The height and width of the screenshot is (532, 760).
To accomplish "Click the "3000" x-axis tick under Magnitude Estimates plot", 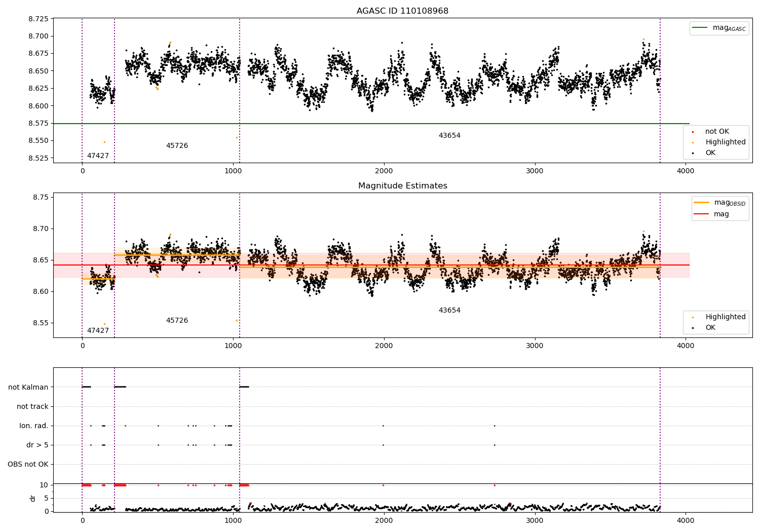I will click(x=535, y=346).
